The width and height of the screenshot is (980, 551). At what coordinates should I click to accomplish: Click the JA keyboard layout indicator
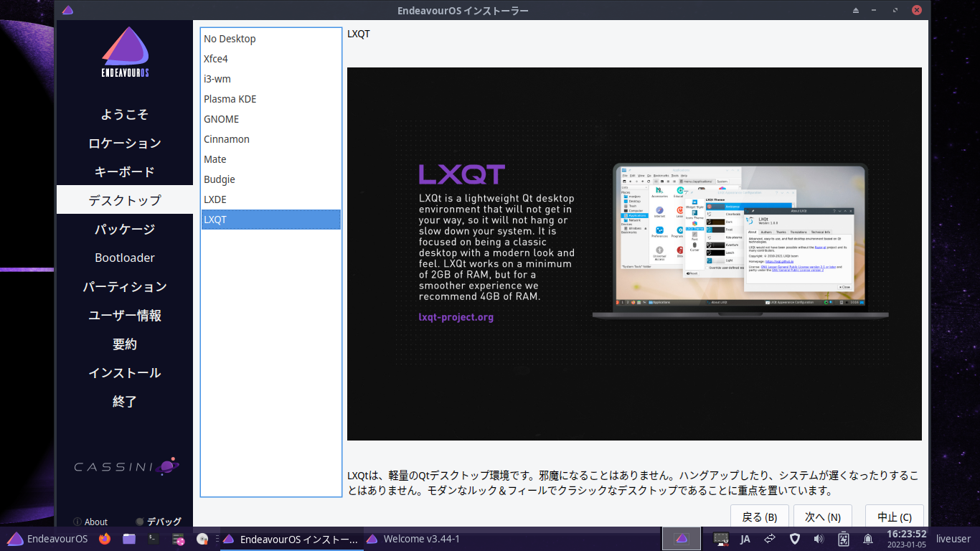click(x=745, y=539)
